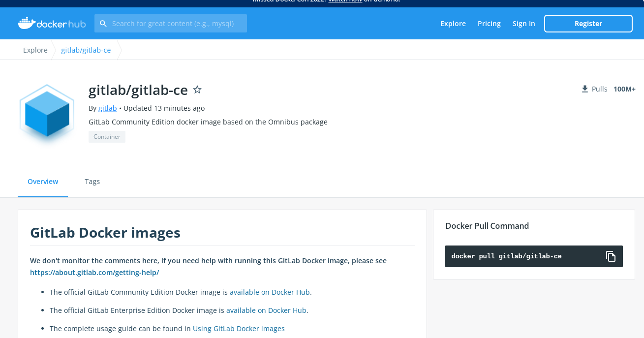Open Explore in the top navigation
Image resolution: width=644 pixels, height=338 pixels.
(x=453, y=23)
